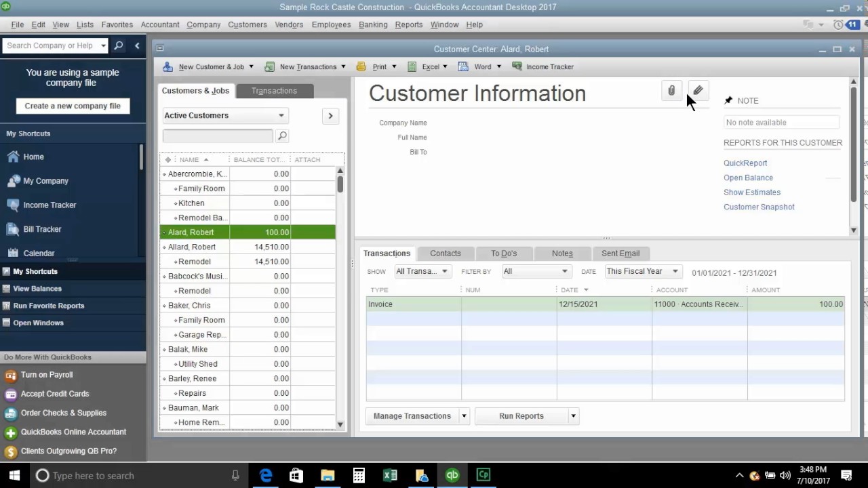Click the search magnifier in customer list
868x488 pixels.
click(282, 136)
